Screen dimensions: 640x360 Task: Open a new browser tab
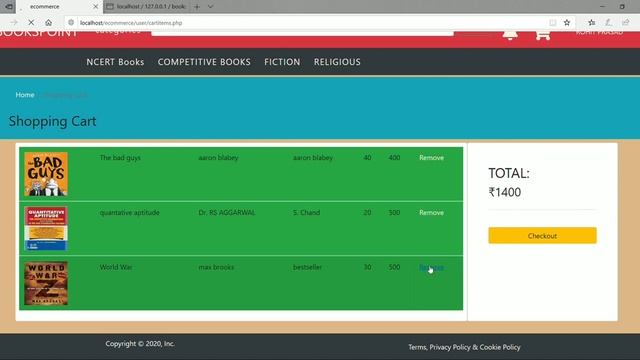pyautogui.click(x=197, y=7)
